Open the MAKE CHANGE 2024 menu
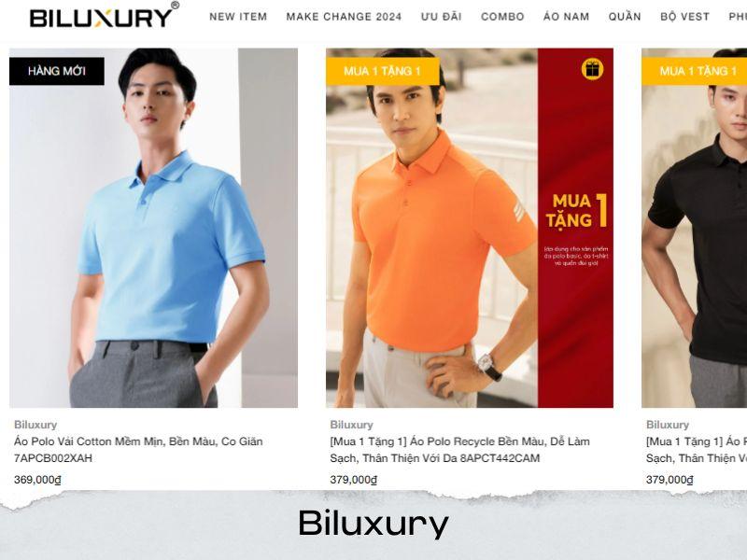Image resolution: width=747 pixels, height=560 pixels. 344,17
